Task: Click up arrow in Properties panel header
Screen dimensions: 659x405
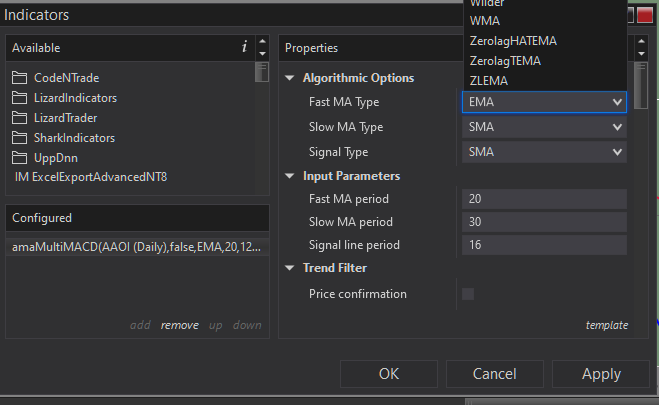Action: (x=641, y=41)
